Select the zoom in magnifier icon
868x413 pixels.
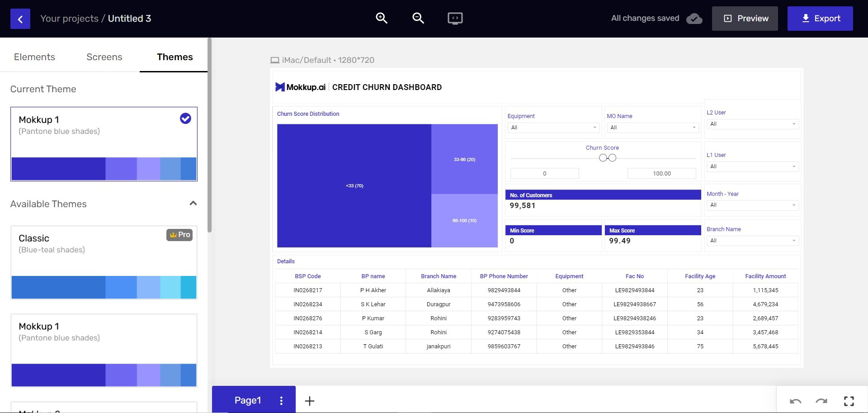(x=381, y=18)
